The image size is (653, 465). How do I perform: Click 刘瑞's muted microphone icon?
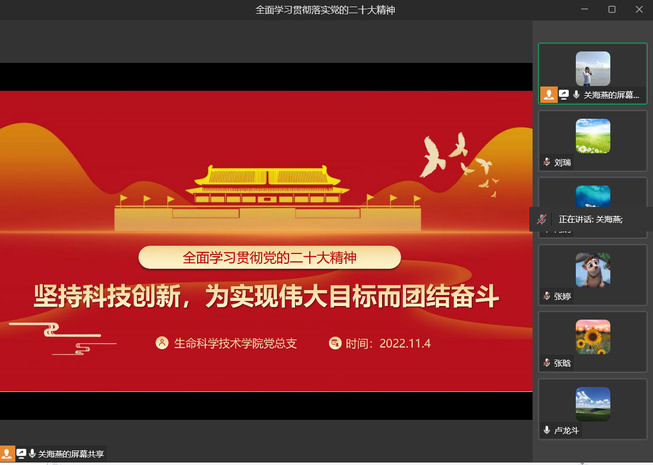[x=547, y=161]
